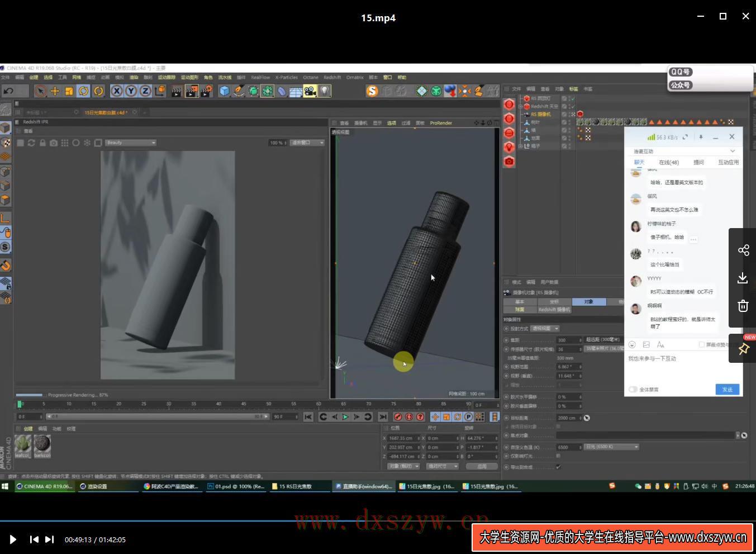The image size is (756, 554).
Task: Open the Beauty AOV dropdown in IPR
Action: pos(131,143)
